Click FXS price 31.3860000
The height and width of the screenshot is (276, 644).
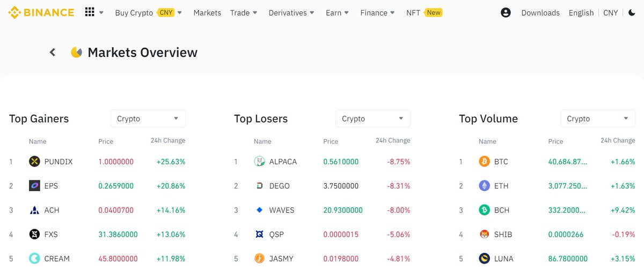pos(118,234)
